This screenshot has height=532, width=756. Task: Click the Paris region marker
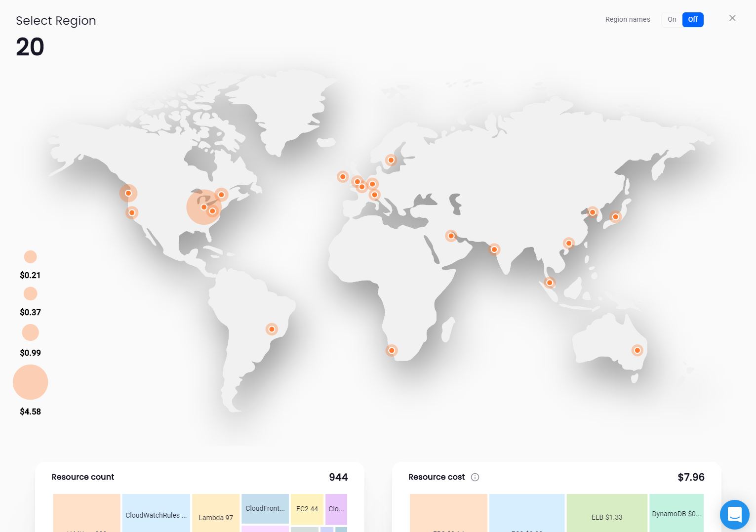pos(362,187)
